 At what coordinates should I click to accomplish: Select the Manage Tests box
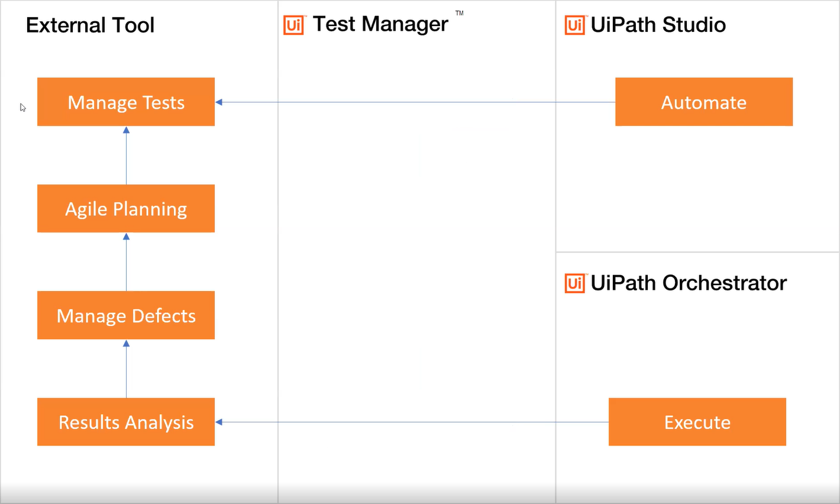tap(126, 102)
